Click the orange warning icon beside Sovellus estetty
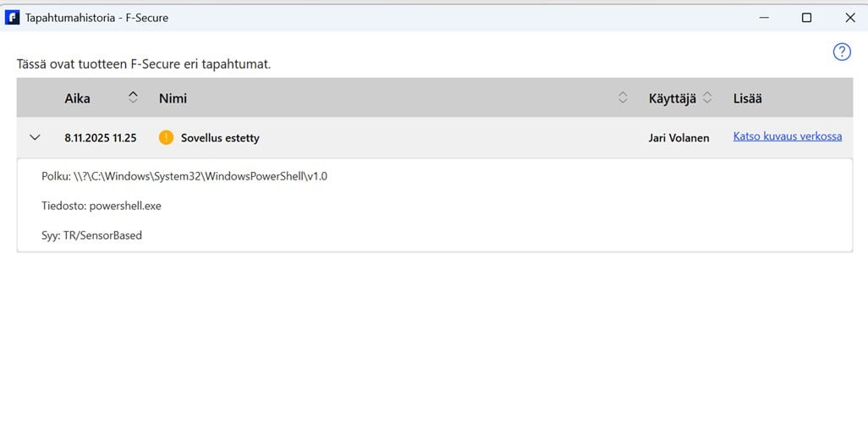 pyautogui.click(x=166, y=137)
